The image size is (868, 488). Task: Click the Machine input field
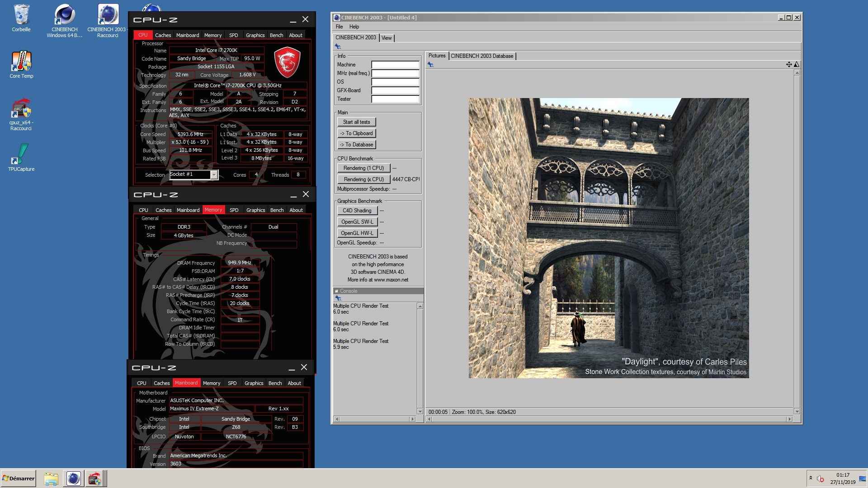(395, 65)
